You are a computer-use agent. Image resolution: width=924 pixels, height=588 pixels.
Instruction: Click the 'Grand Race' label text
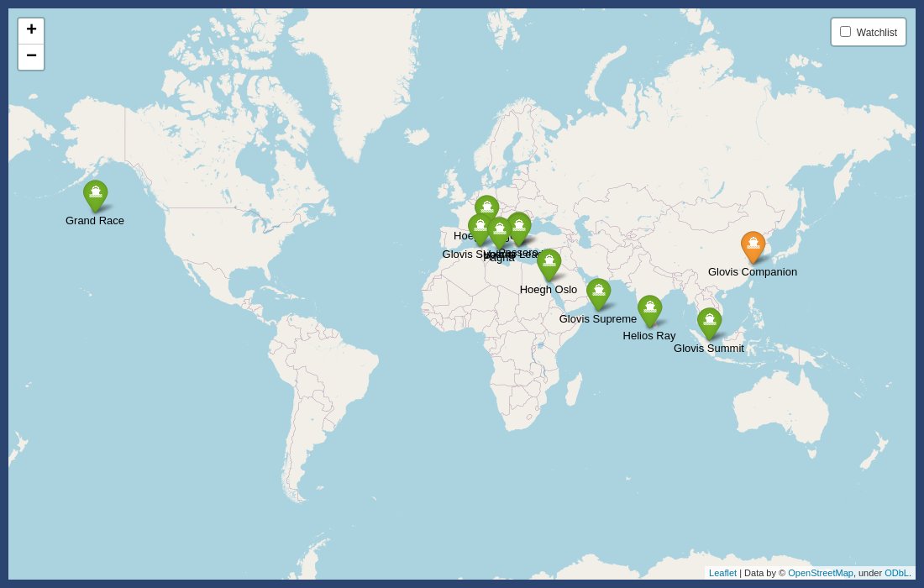coord(95,220)
